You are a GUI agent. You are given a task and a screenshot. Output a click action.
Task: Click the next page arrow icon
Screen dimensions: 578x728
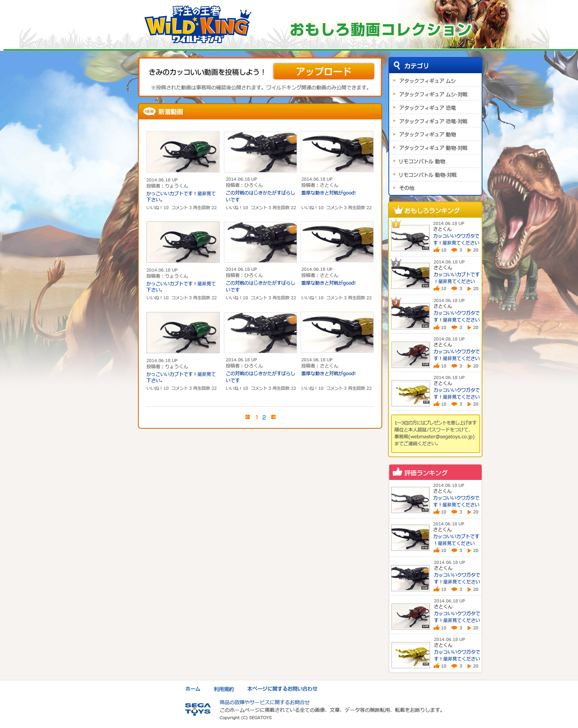[x=273, y=417]
